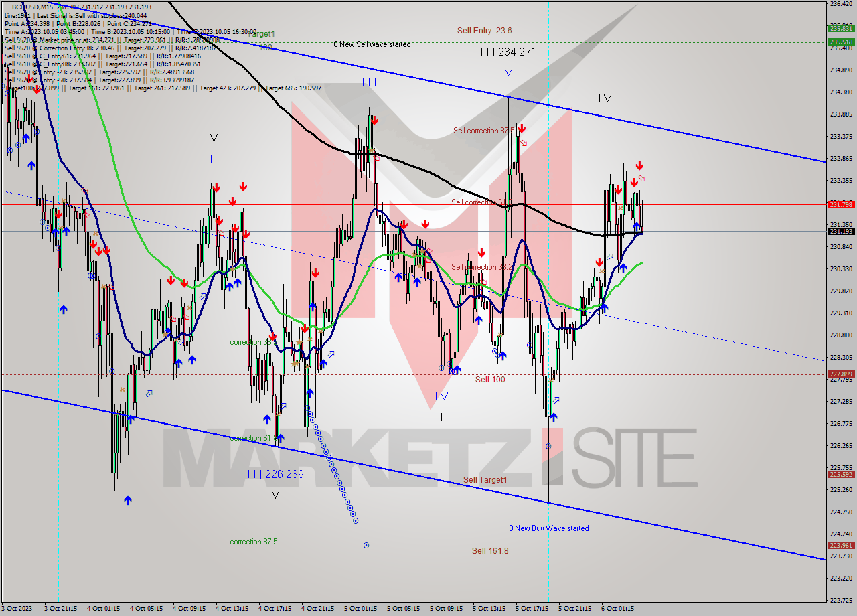Click the 'Sell Target1' label
Viewport: 857px width, 616px height.
(x=485, y=480)
